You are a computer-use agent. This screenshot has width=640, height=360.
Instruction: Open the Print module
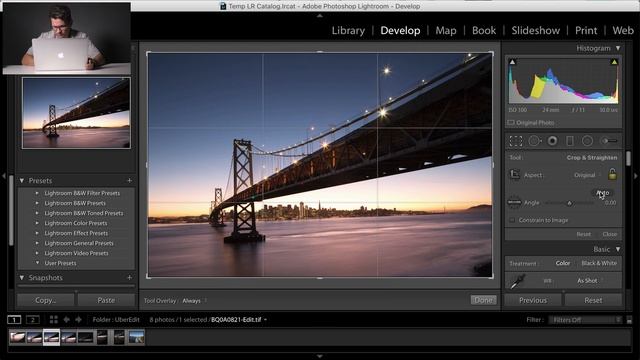(586, 31)
